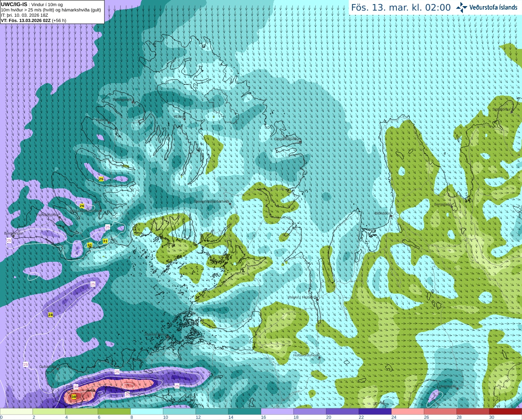
Task: Click the Bíldudalsflugvöllur station label
Action: [x=86, y=211]
